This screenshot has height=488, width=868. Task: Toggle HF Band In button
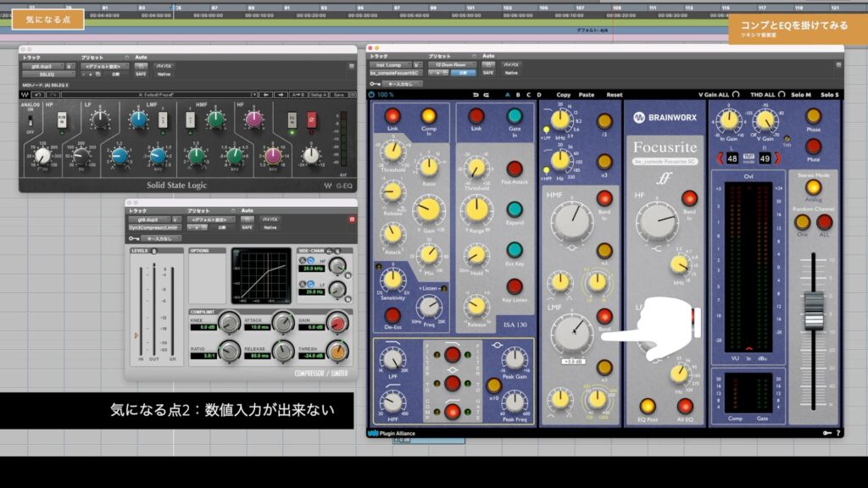point(689,198)
